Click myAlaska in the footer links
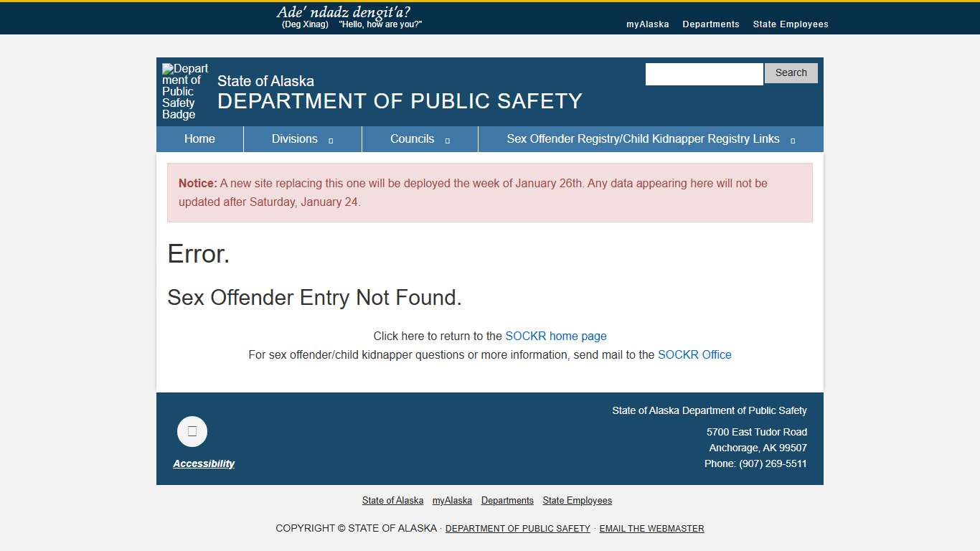The width and height of the screenshot is (980, 551). pos(452,500)
